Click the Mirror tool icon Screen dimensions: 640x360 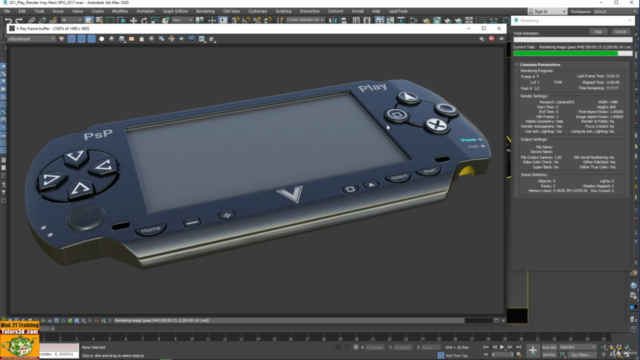pos(333,20)
